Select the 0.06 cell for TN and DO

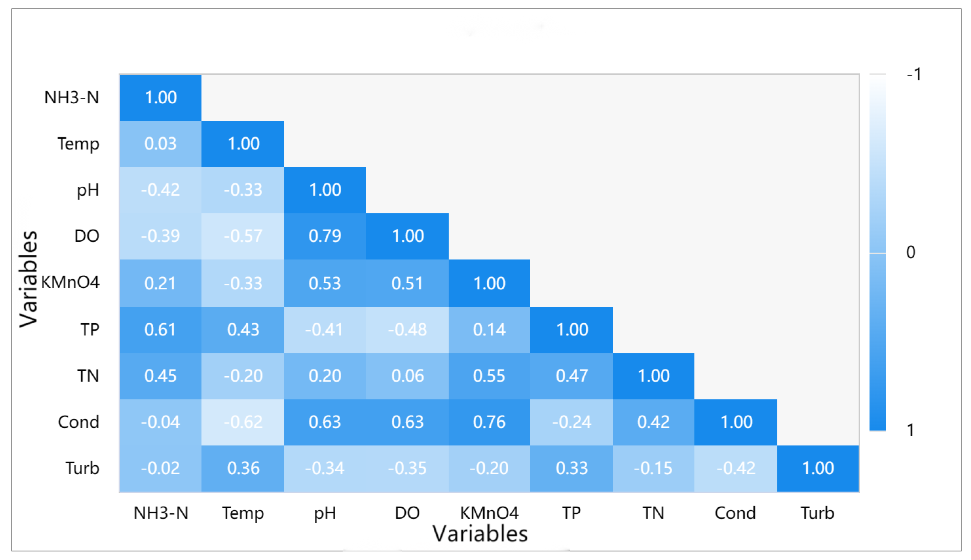[407, 376]
